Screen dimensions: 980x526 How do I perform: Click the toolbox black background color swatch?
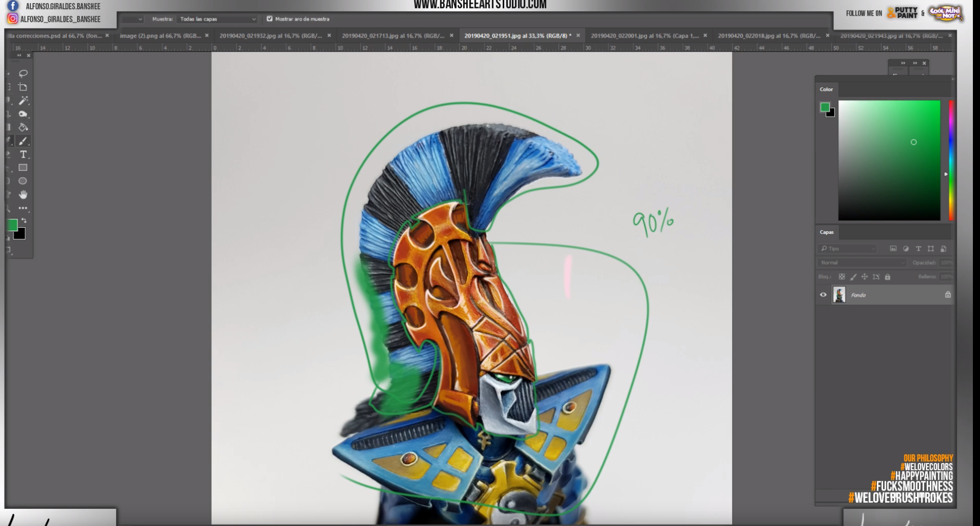[x=21, y=235]
